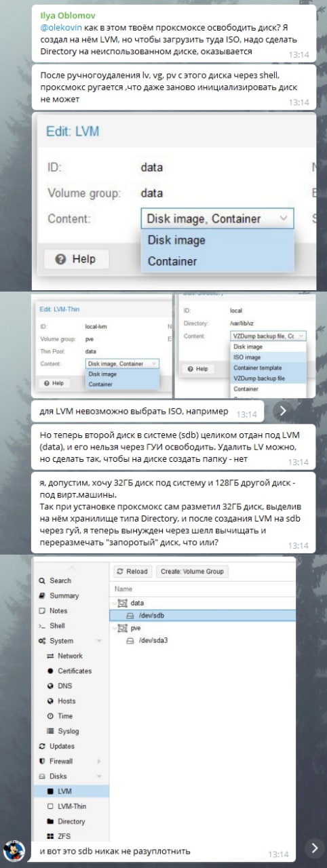Collapse the sidebar with the top arrow
This screenshot has height=868, width=327.
point(72,568)
